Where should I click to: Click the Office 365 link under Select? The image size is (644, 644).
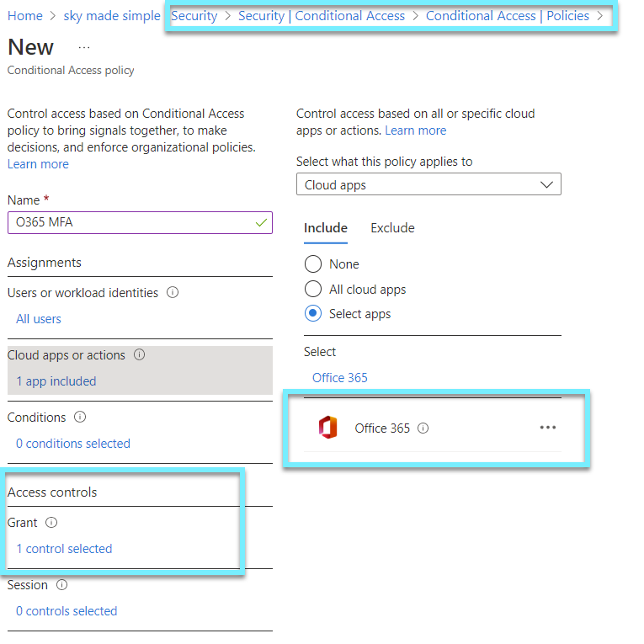point(340,377)
